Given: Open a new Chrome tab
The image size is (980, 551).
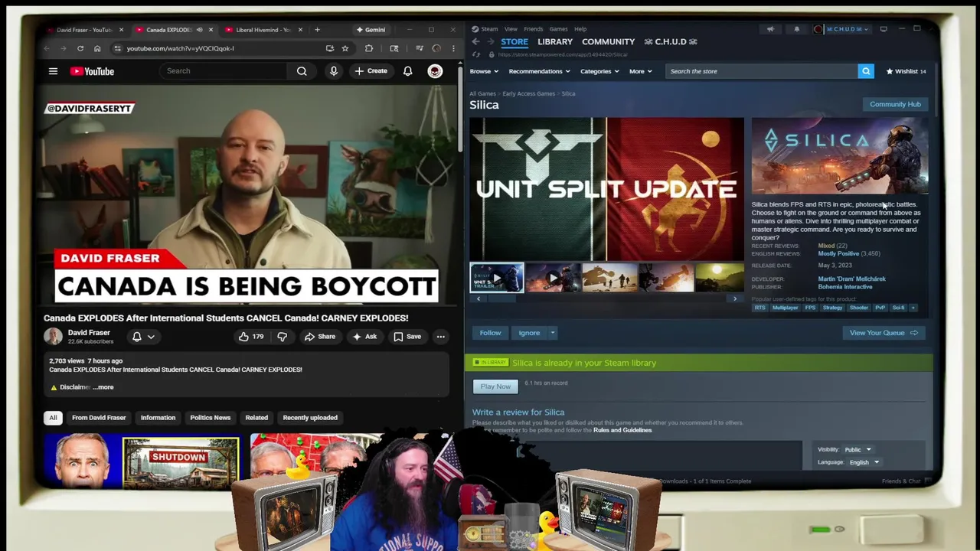Looking at the screenshot, I should [x=317, y=30].
